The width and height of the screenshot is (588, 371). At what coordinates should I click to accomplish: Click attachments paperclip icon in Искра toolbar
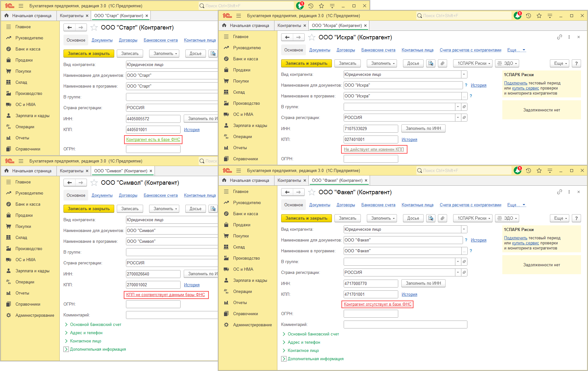click(x=442, y=63)
